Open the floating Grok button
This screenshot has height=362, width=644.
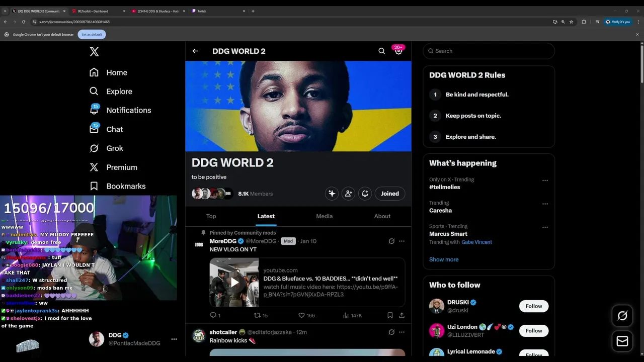pos(622,316)
